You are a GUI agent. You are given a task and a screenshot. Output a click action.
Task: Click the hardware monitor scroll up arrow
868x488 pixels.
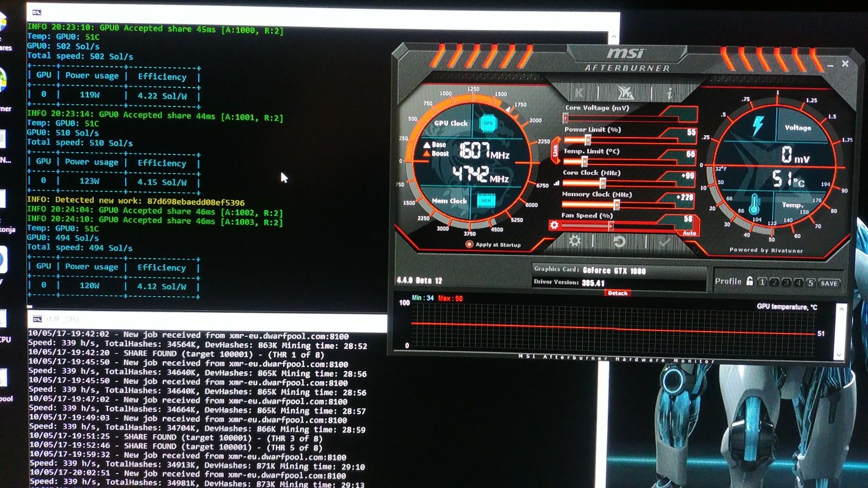[841, 309]
